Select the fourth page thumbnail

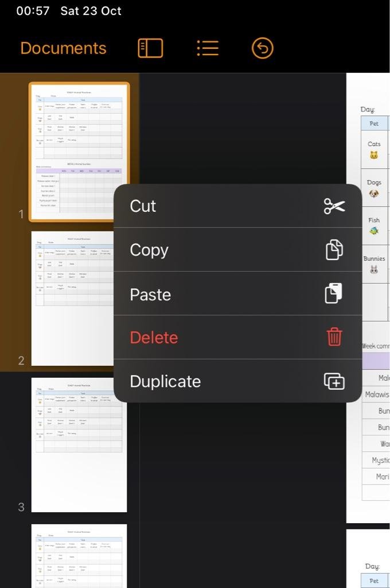[x=79, y=556]
